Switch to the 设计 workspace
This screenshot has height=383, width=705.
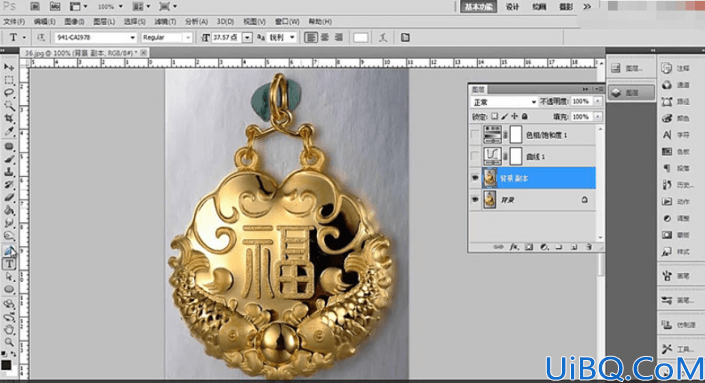tap(513, 6)
